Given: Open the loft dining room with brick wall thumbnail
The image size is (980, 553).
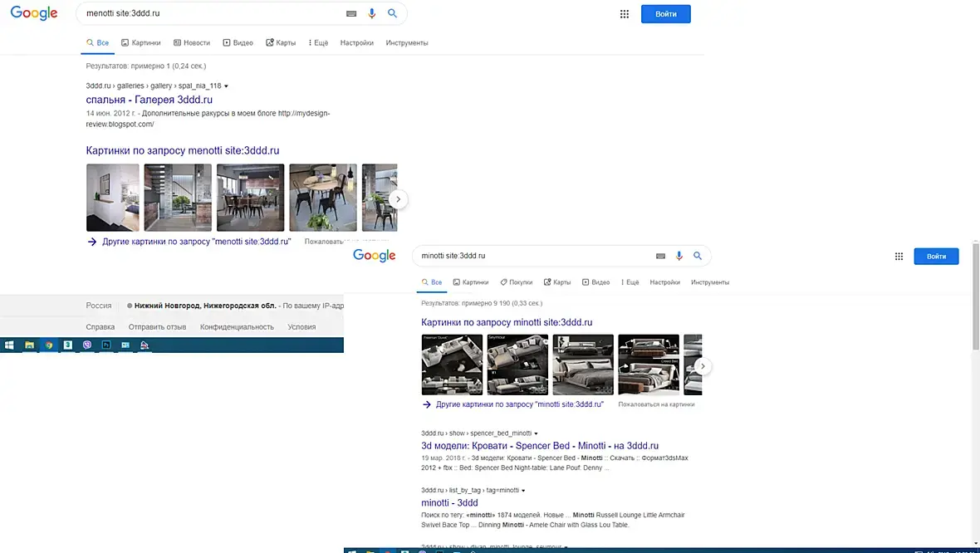Looking at the screenshot, I should tap(251, 198).
